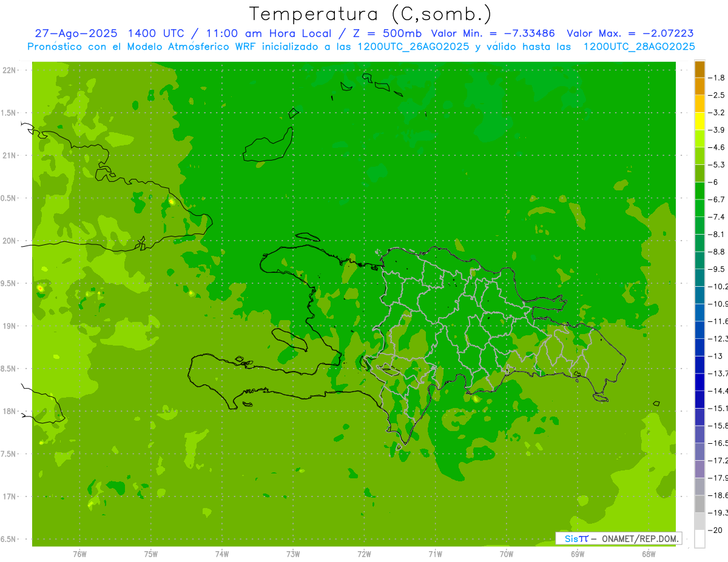Click the '73W' longitude label

293,554
